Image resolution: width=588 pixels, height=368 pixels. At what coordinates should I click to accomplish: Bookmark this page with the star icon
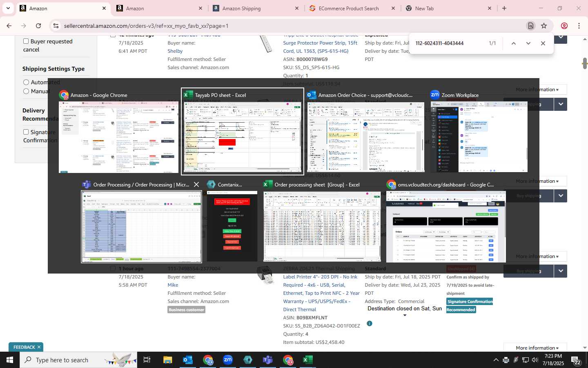pos(544,26)
